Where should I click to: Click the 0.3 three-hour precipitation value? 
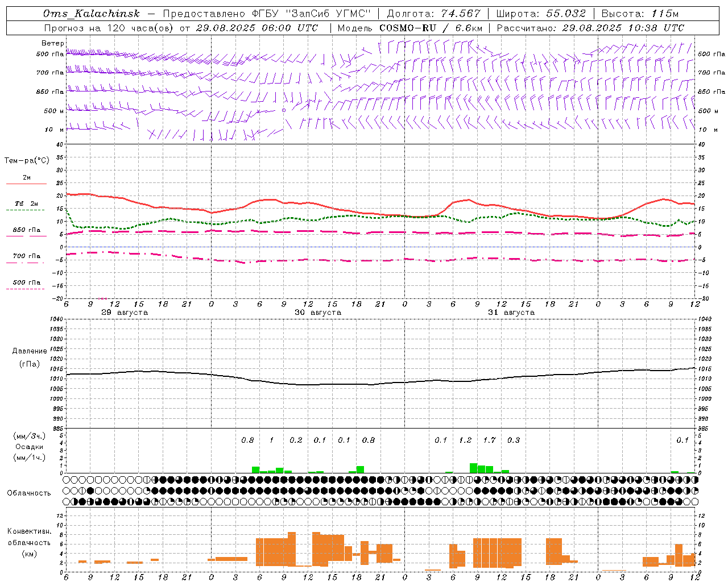514,440
